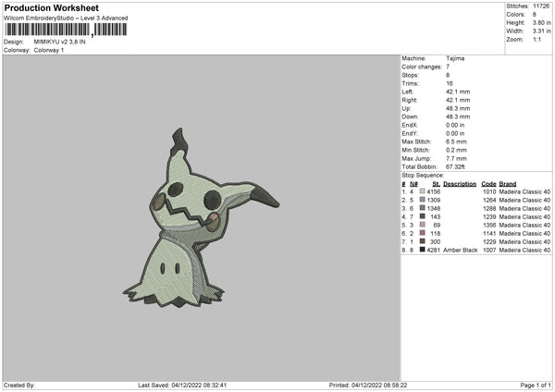The width and height of the screenshot is (555, 392).
Task: Click the Code column header
Action: point(488,184)
